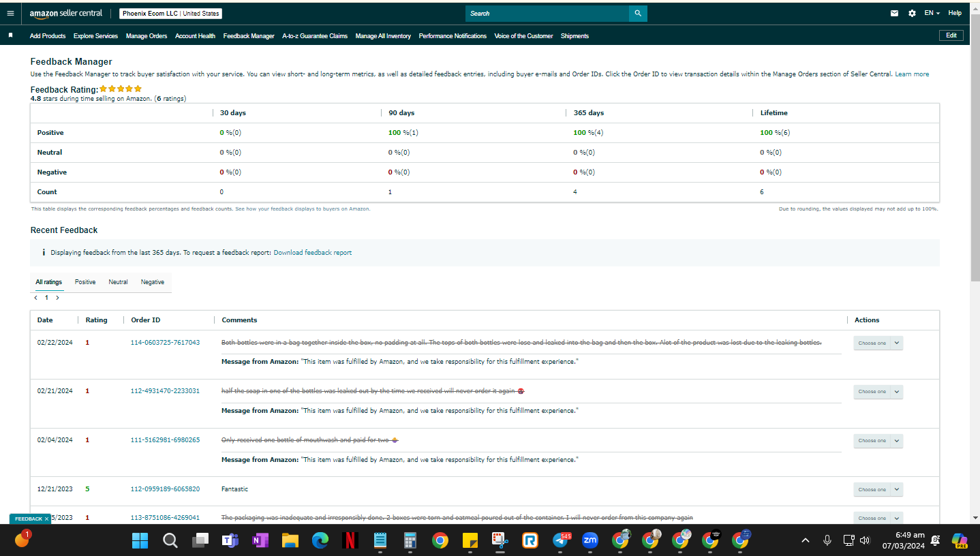
Task: Open EN language dropdown
Action: pyautogui.click(x=932, y=13)
